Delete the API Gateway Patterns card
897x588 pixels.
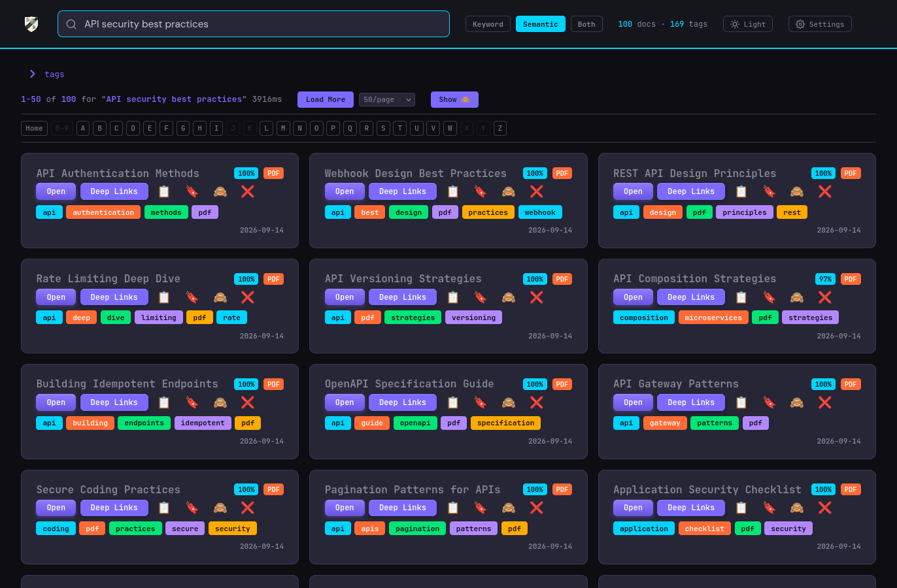tap(825, 402)
